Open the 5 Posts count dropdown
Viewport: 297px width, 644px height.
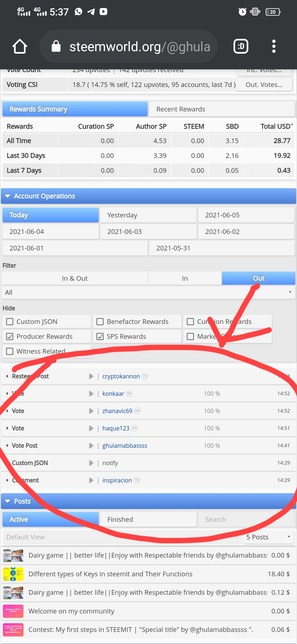pos(268,537)
